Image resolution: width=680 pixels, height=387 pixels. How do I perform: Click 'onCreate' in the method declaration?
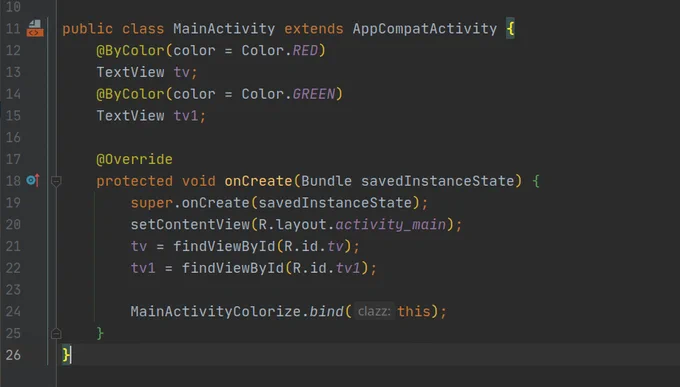[x=258, y=181]
